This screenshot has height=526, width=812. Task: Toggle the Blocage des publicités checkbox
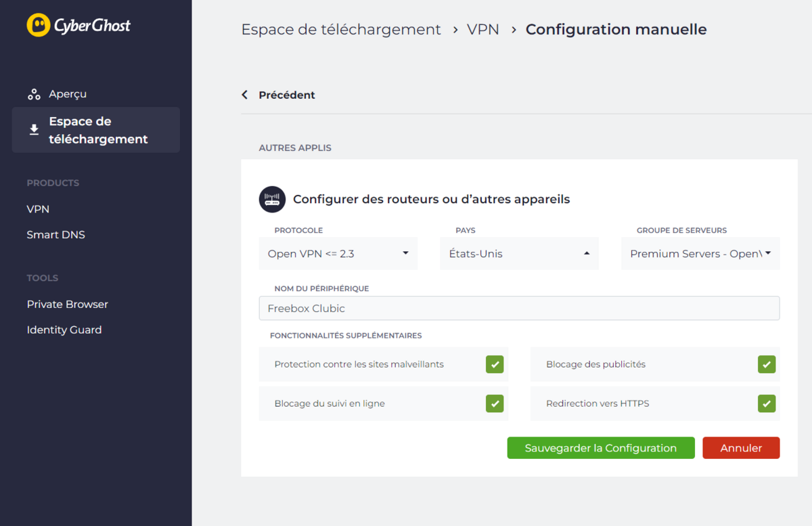click(767, 364)
